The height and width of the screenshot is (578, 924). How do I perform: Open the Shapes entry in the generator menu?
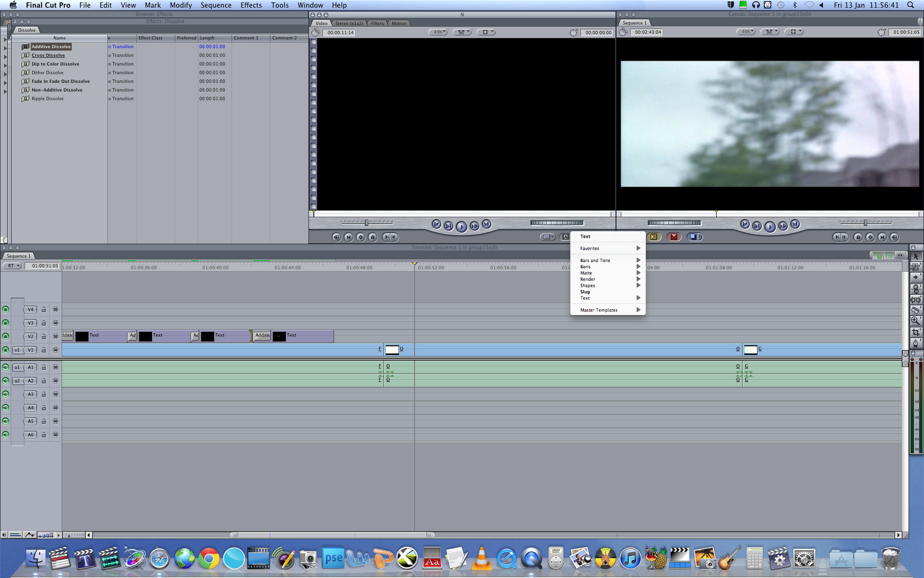tap(608, 286)
